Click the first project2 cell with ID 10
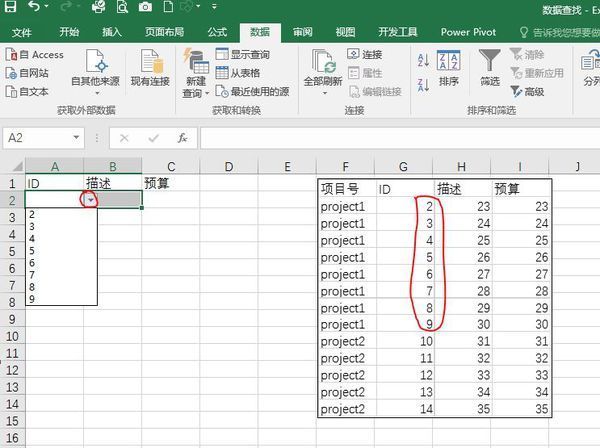This screenshot has width=600, height=448. [x=347, y=341]
